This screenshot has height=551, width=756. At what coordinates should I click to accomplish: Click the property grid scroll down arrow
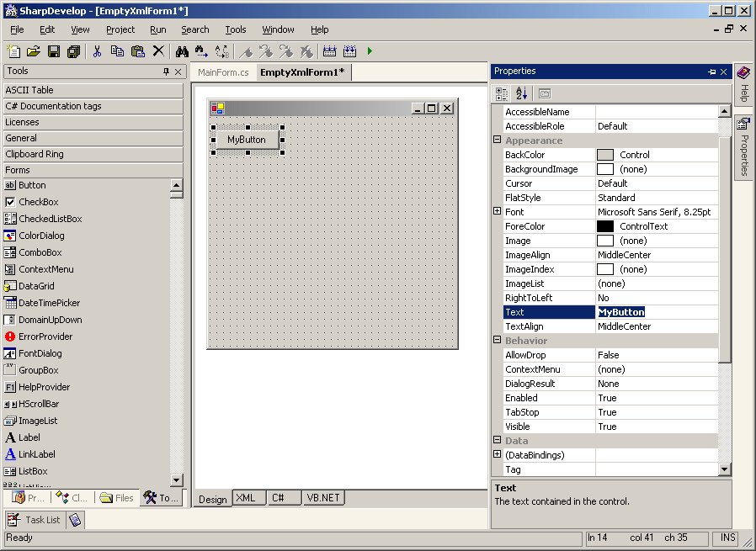(x=724, y=469)
